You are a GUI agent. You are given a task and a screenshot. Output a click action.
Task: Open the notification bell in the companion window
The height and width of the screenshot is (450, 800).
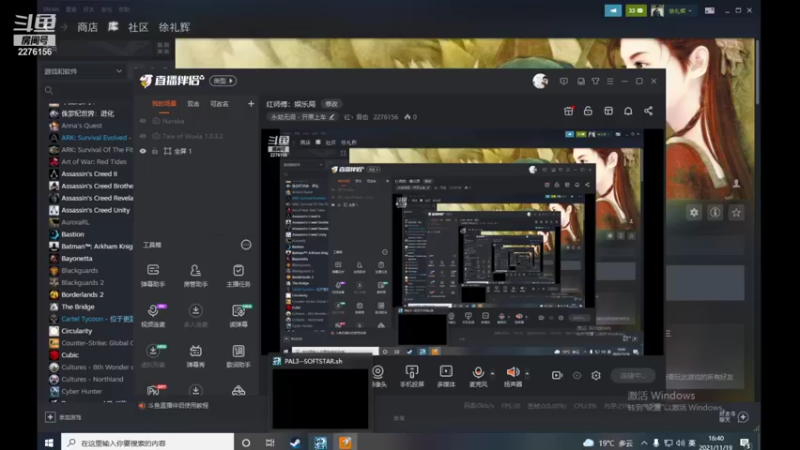[628, 111]
